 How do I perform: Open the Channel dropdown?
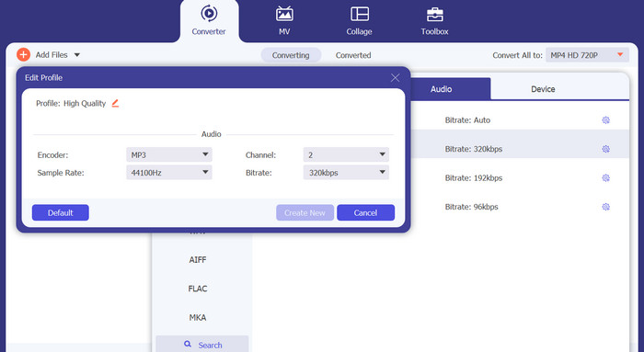point(346,154)
